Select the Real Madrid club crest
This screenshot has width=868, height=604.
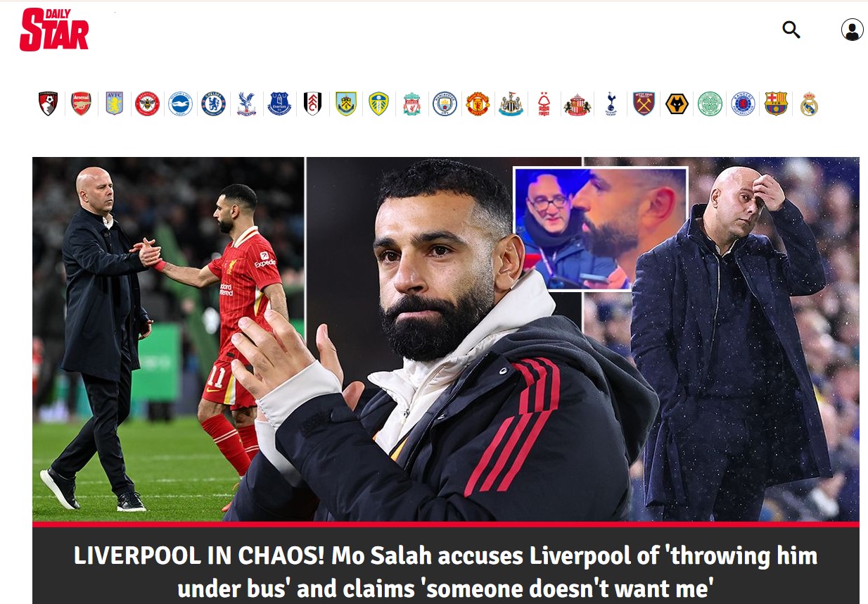click(809, 103)
